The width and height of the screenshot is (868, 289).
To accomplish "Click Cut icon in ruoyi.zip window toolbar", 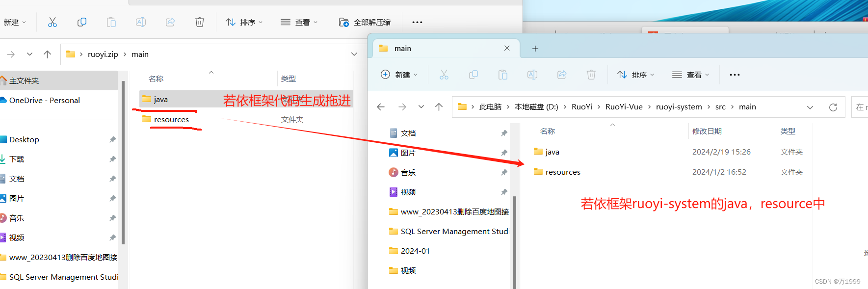I will click(53, 22).
